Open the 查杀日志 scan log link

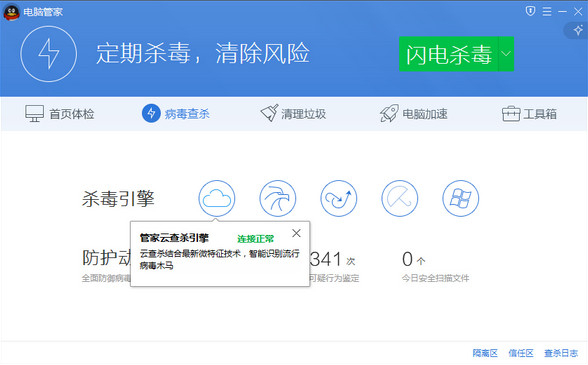pyautogui.click(x=561, y=353)
